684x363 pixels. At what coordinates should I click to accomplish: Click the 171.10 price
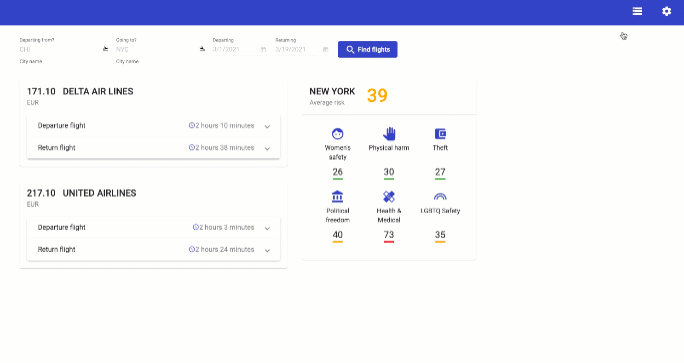coord(41,91)
